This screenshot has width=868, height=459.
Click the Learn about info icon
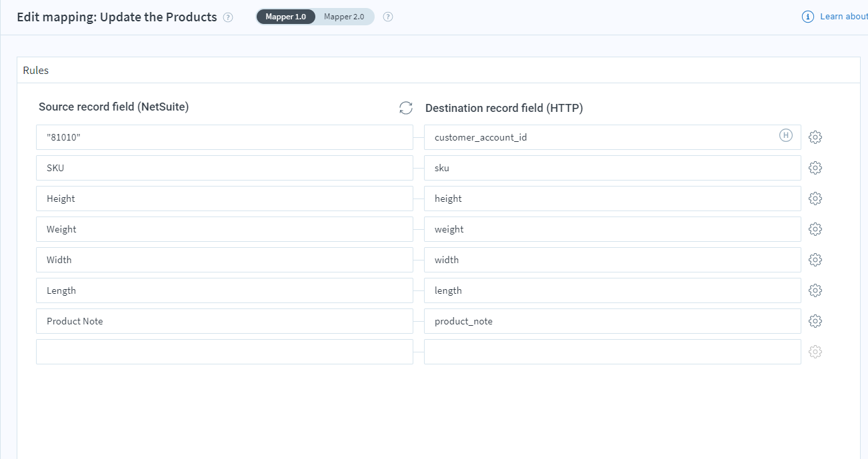[x=809, y=16]
